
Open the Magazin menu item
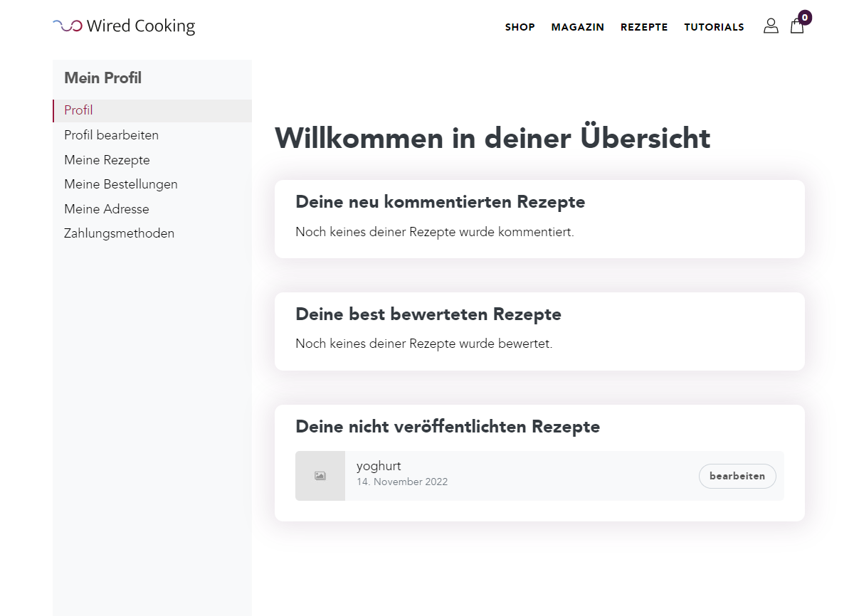point(577,27)
